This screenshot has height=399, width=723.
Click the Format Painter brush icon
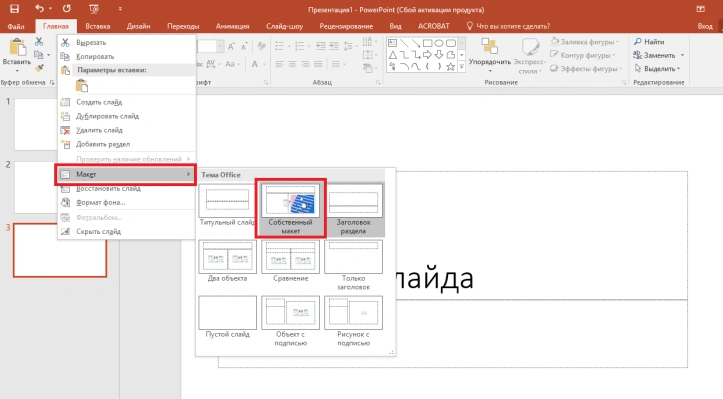tap(39, 68)
